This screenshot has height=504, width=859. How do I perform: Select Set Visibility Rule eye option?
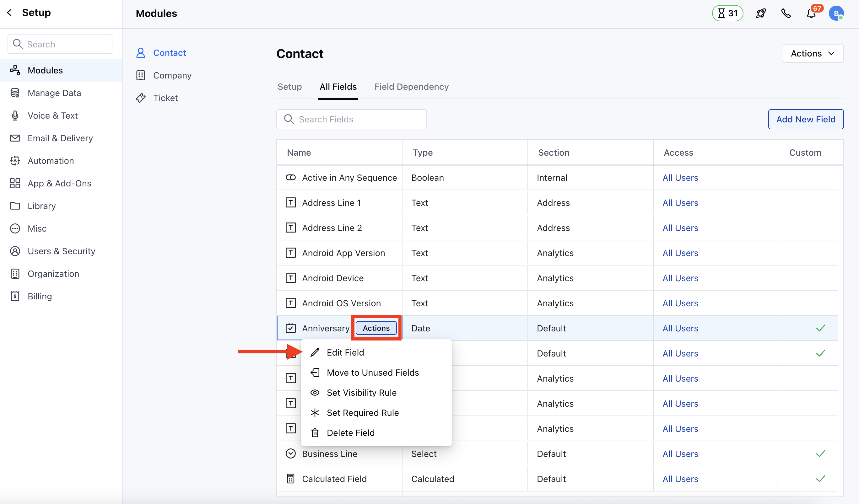coord(361,393)
